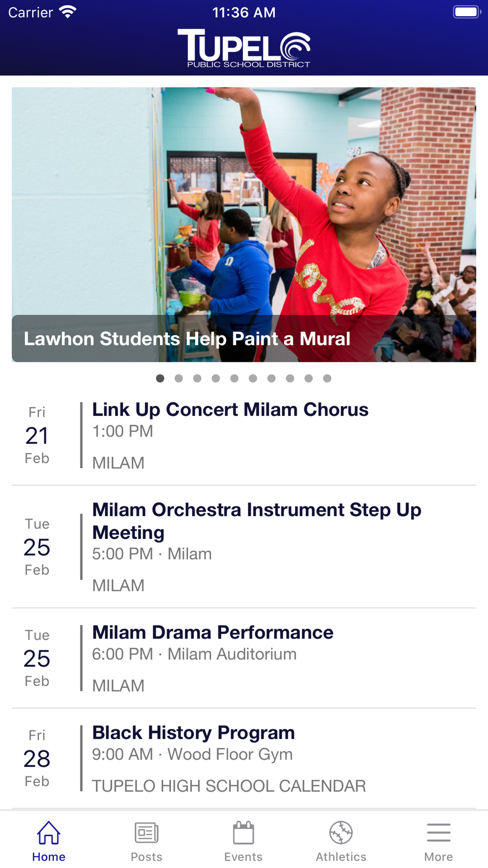Viewport: 488px width, 868px height.
Task: Open Link Up Concert Milam Chorus event
Action: (244, 435)
